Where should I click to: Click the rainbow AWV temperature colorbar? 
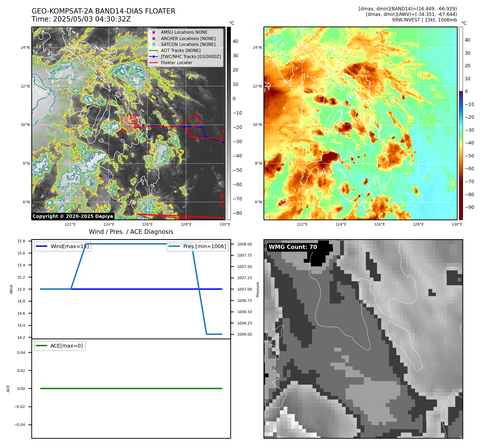[461, 123]
